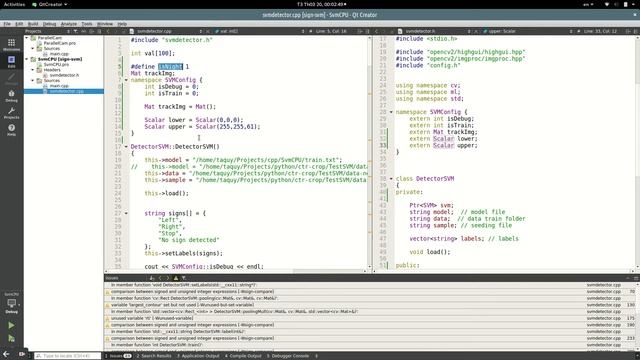Select main.cpp under SvmCPU Sources

pos(59,86)
